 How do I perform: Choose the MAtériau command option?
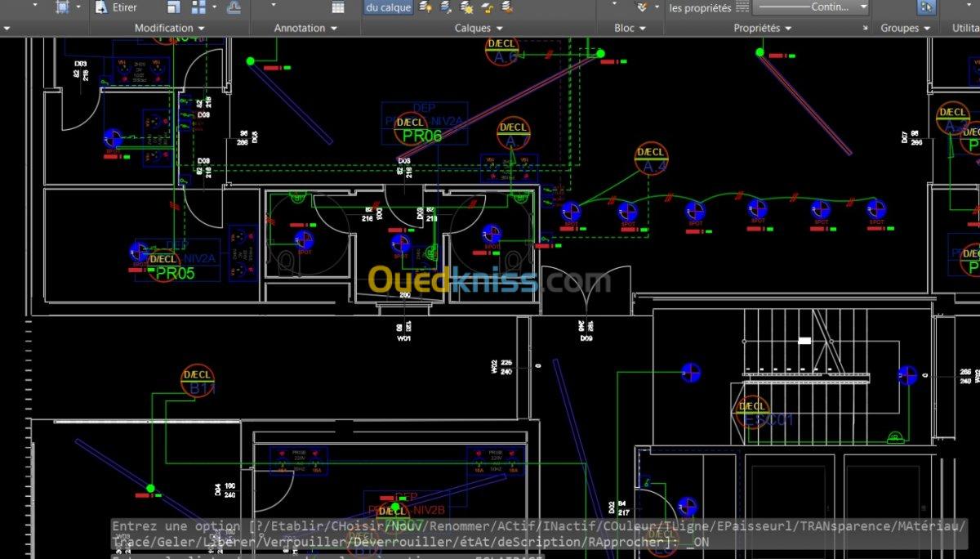929,526
